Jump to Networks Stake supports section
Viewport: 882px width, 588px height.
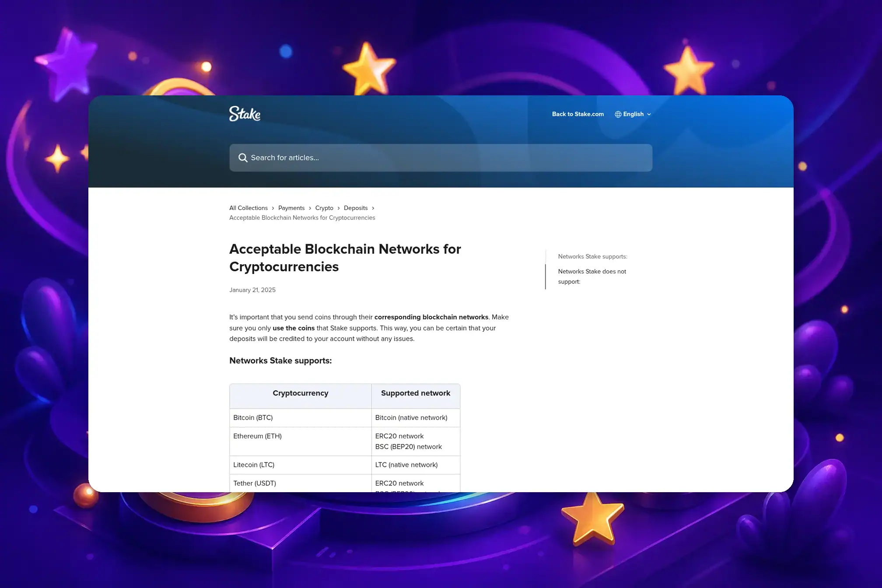[592, 257]
